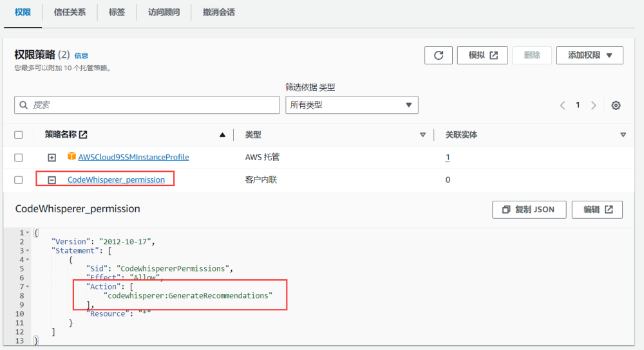Click the codewhisperer:GenerateRecommendations action text
644x350 pixels.
[x=188, y=296]
